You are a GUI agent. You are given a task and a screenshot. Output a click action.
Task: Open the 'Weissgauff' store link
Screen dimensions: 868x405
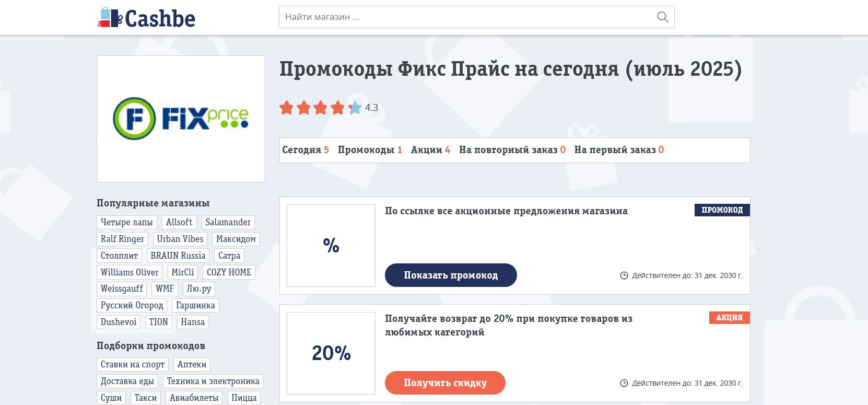point(122,288)
